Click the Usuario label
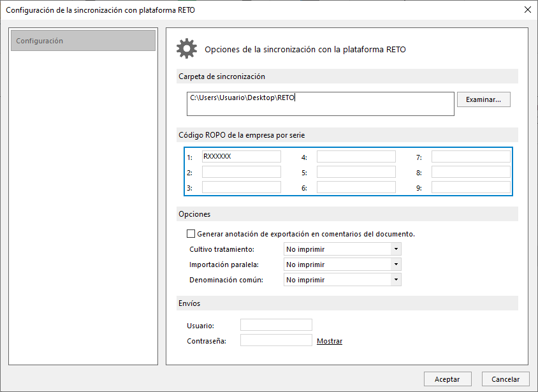Viewport: 538px width, 392px height. (200, 326)
